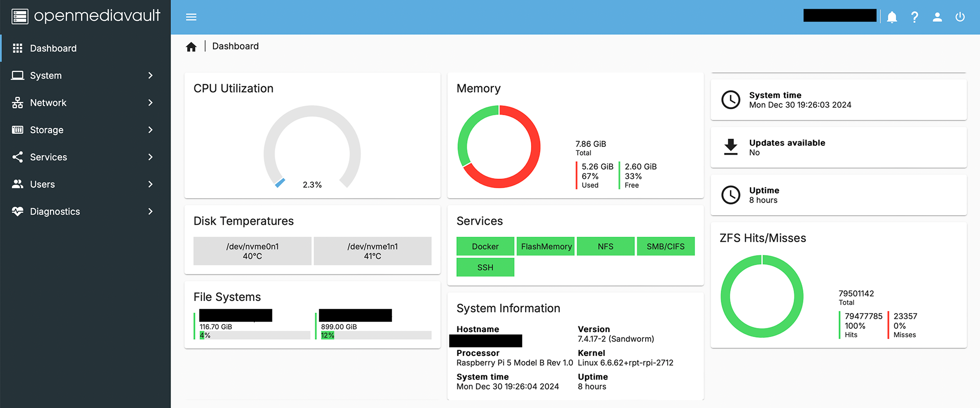Expand the System menu chevron
This screenshot has height=408, width=980.
point(150,75)
